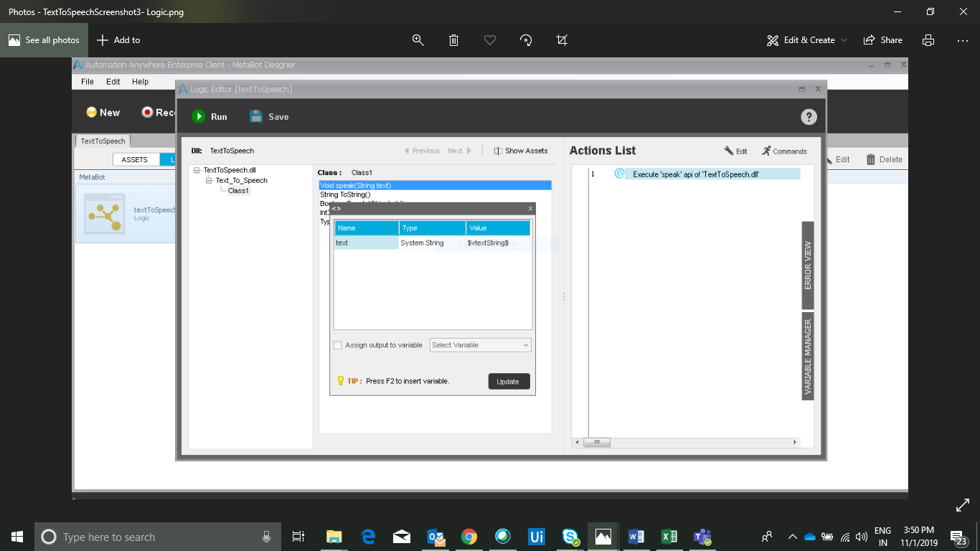Open Google Chrome from the taskbar
Image resolution: width=980 pixels, height=551 pixels.
pyautogui.click(x=469, y=537)
